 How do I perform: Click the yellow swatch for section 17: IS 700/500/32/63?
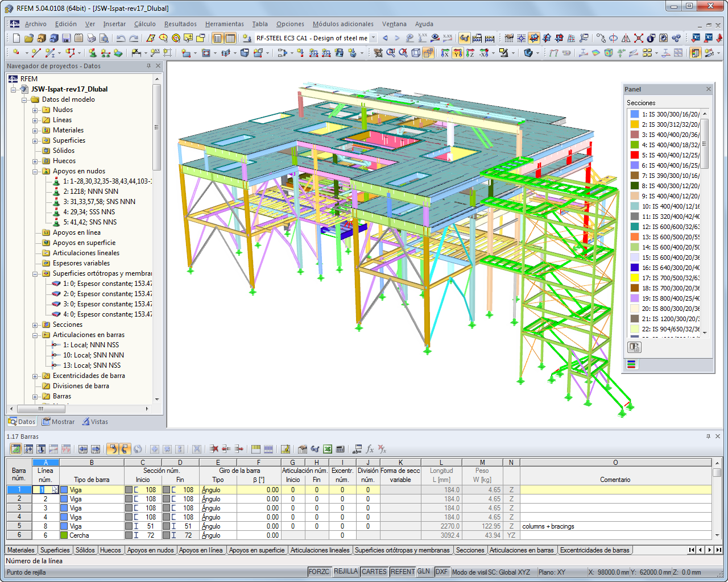[635, 278]
